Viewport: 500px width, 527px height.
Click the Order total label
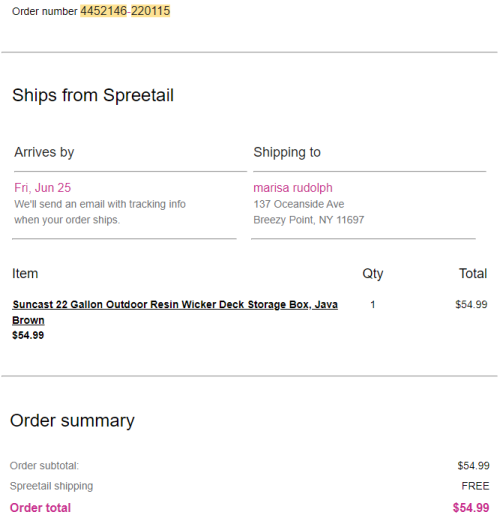point(40,508)
